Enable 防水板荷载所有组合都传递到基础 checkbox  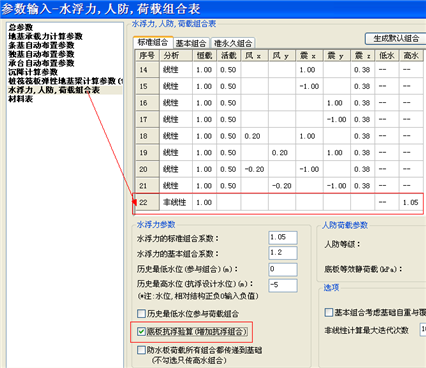pyautogui.click(x=141, y=350)
